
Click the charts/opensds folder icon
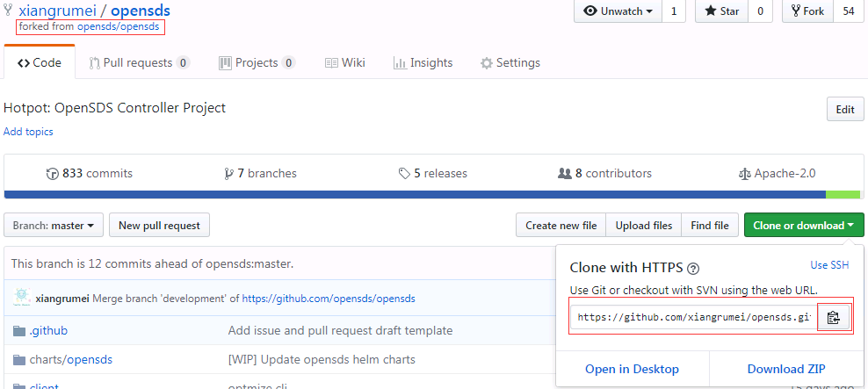coord(20,360)
